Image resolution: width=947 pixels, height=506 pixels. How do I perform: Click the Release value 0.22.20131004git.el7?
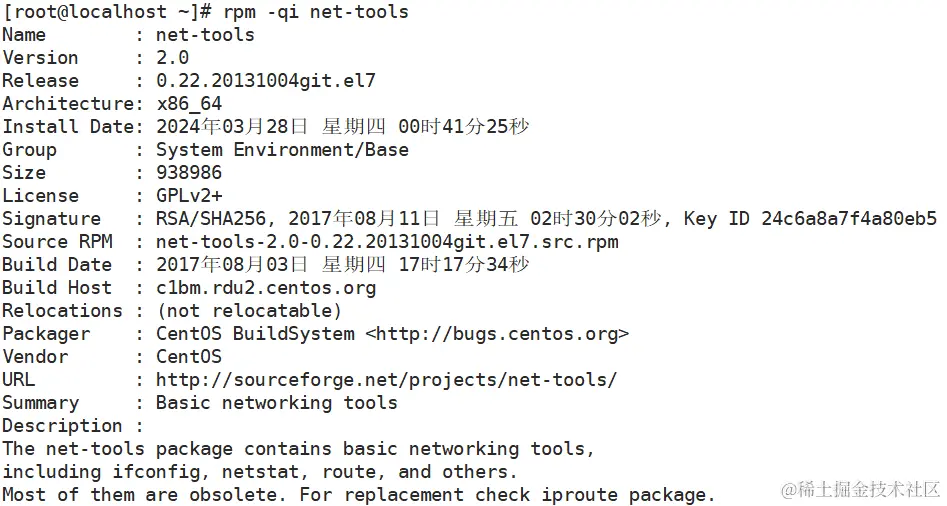pyautogui.click(x=266, y=81)
